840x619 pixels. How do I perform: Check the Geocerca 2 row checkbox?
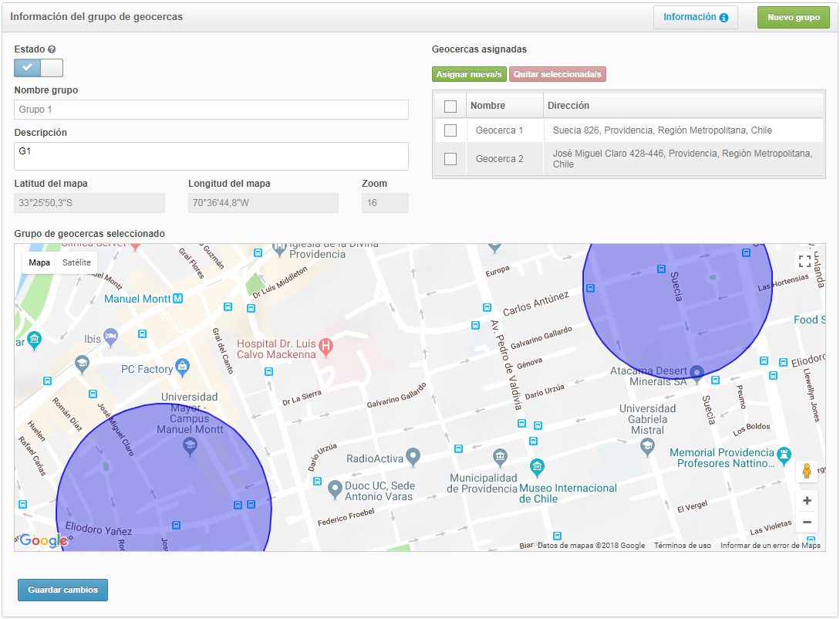coord(450,159)
